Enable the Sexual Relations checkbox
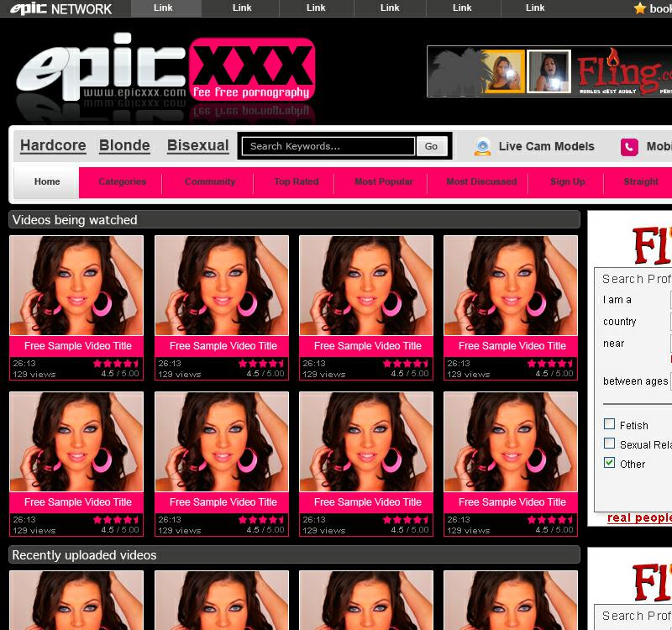 pos(609,444)
